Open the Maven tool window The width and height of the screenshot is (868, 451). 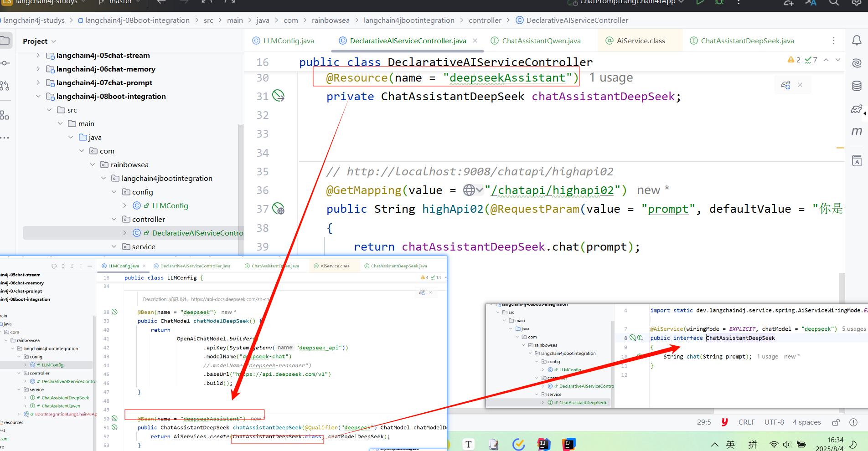pos(857,132)
